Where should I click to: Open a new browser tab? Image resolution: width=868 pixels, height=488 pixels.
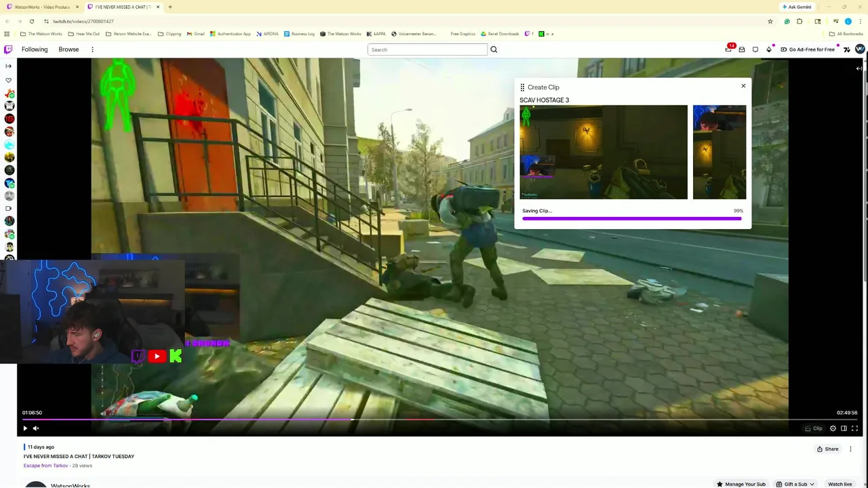pos(170,7)
